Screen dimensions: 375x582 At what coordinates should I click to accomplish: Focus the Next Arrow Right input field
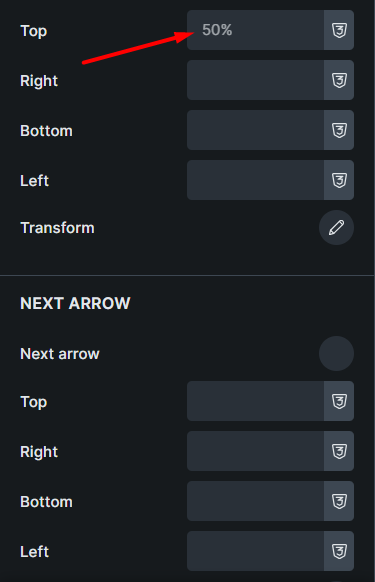click(x=255, y=451)
